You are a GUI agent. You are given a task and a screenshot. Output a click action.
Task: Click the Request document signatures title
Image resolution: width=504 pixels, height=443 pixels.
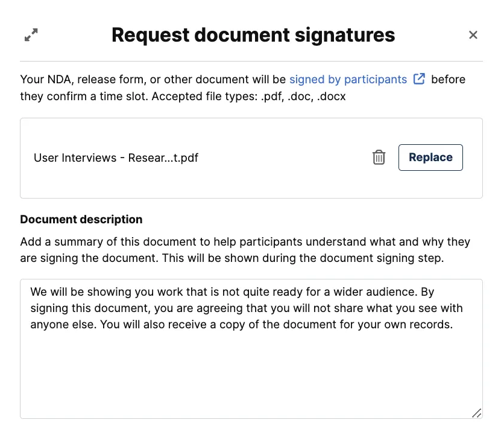point(252,34)
